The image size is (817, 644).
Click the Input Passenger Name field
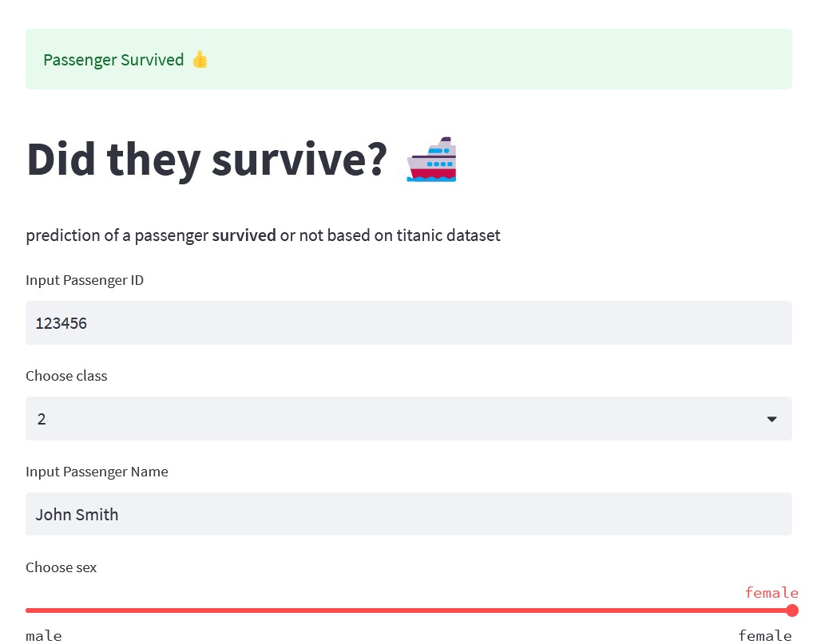click(409, 514)
